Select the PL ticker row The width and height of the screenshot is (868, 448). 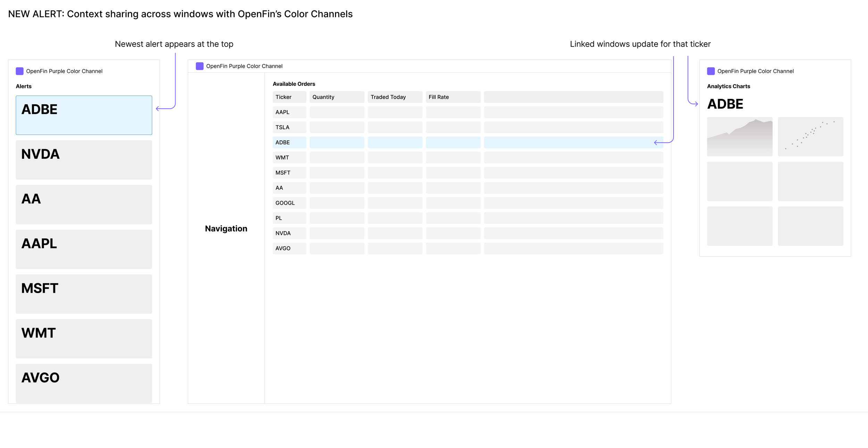289,218
